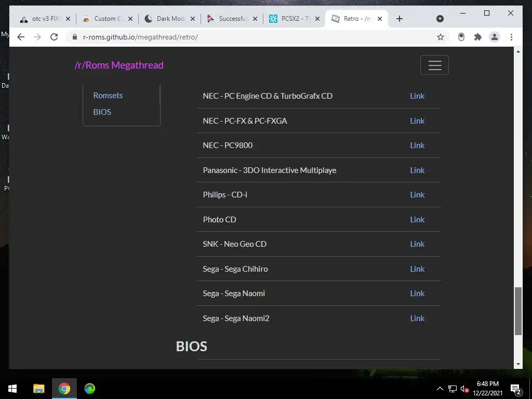Open Link for Photo CD
This screenshot has width=532, height=399.
point(417,220)
